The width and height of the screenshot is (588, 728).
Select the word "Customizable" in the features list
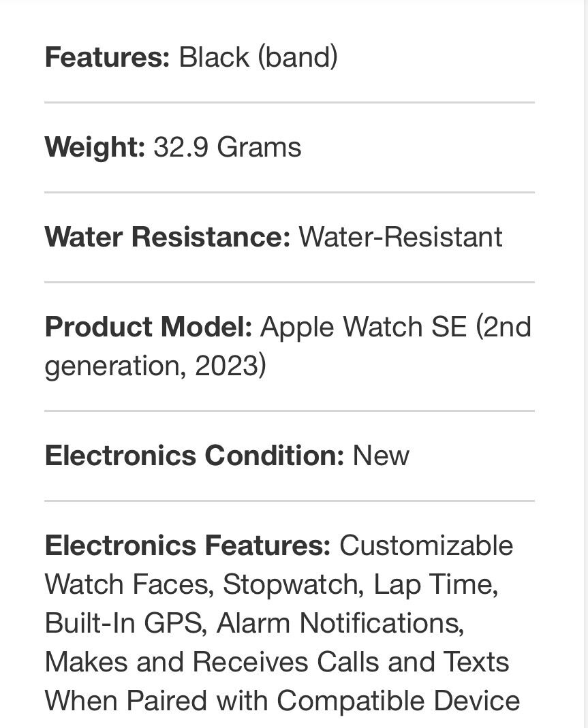(x=427, y=545)
